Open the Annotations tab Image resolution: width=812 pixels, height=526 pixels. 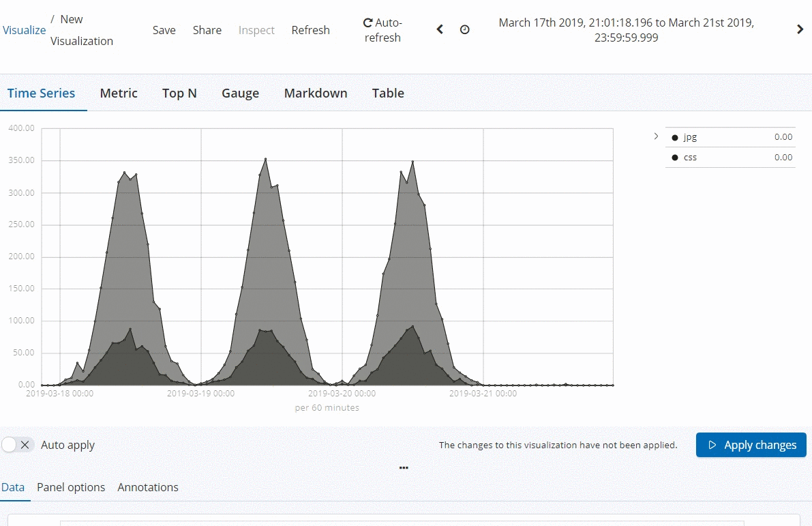(147, 487)
